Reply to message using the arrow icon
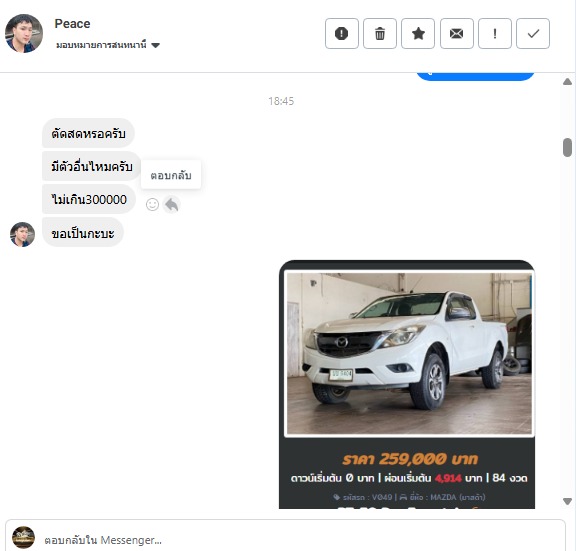576x551 pixels. (x=172, y=205)
